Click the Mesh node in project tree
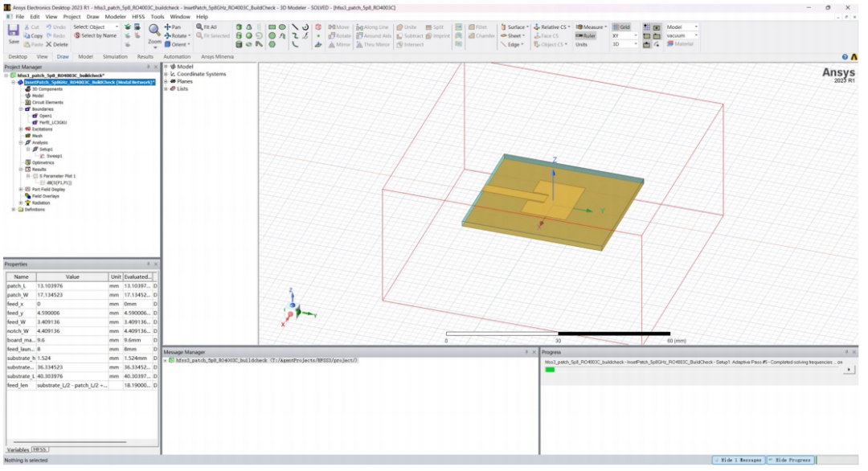 [x=37, y=136]
